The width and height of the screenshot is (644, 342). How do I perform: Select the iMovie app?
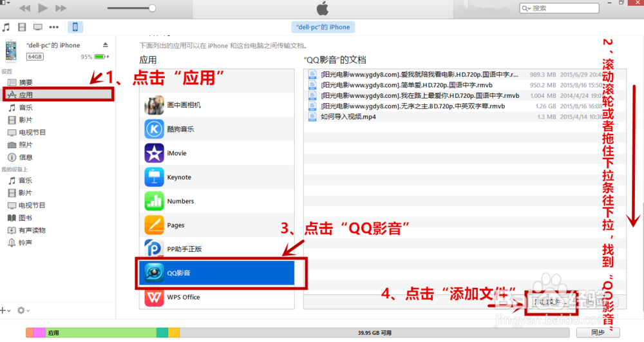coord(217,153)
